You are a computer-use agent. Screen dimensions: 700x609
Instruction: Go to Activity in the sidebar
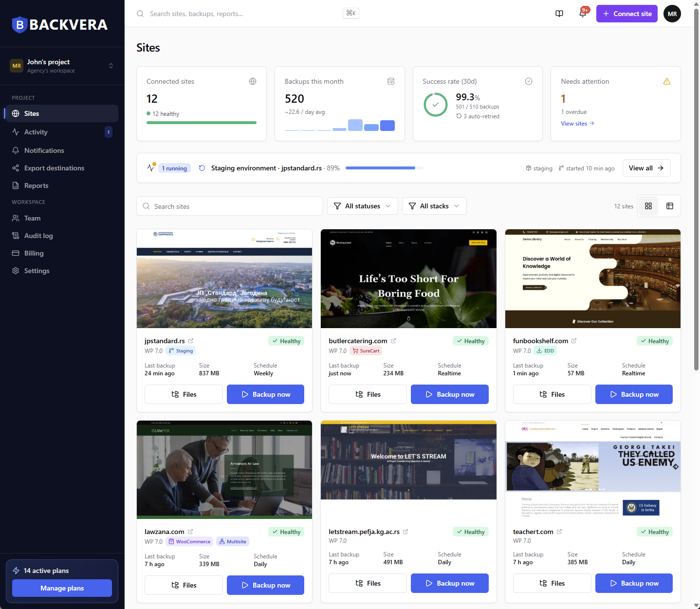pyautogui.click(x=61, y=132)
